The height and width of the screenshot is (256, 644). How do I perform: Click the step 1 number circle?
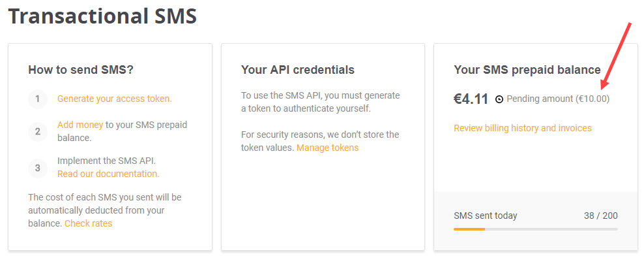[x=38, y=99]
